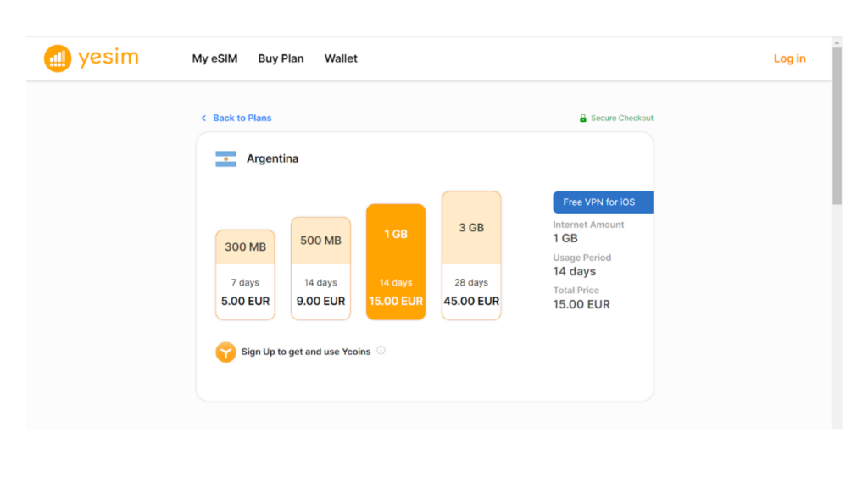Open the Wallet menu item
Viewport: 868px width, 488px height.
click(341, 58)
